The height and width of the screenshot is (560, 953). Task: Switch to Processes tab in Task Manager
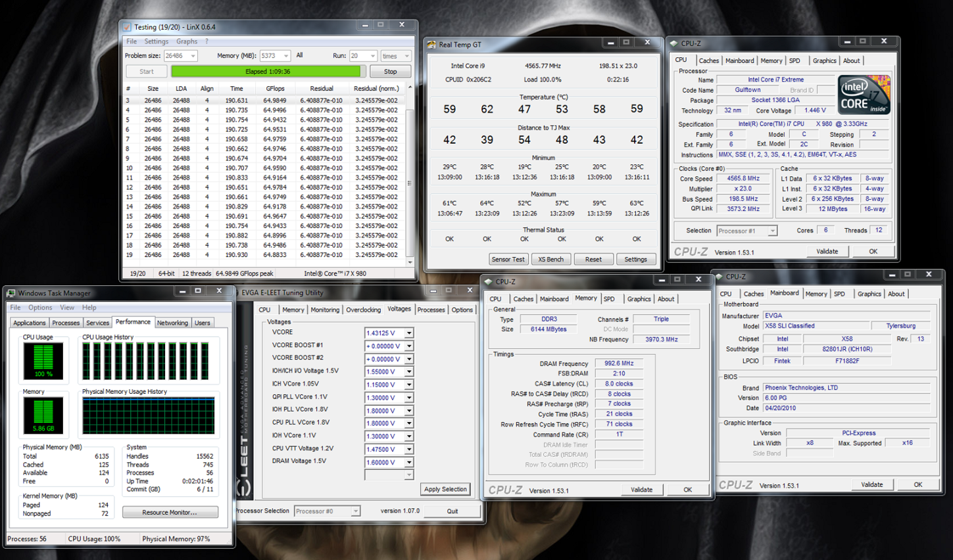66,323
